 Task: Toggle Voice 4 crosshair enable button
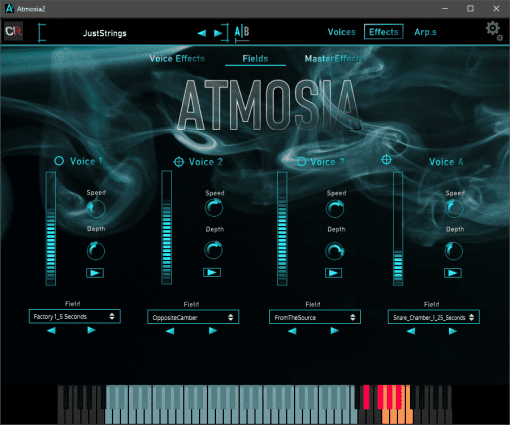(386, 160)
